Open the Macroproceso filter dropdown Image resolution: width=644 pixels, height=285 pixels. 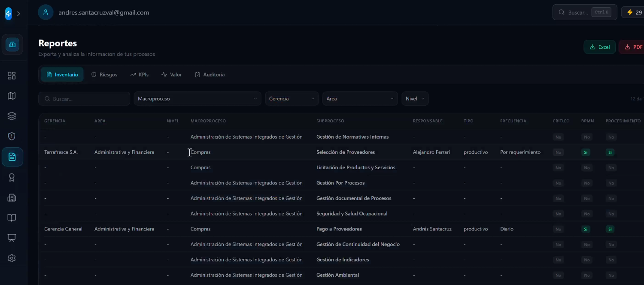click(x=197, y=99)
